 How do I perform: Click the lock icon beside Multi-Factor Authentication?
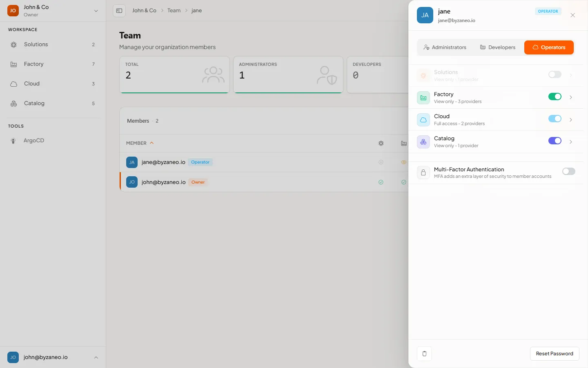[423, 173]
